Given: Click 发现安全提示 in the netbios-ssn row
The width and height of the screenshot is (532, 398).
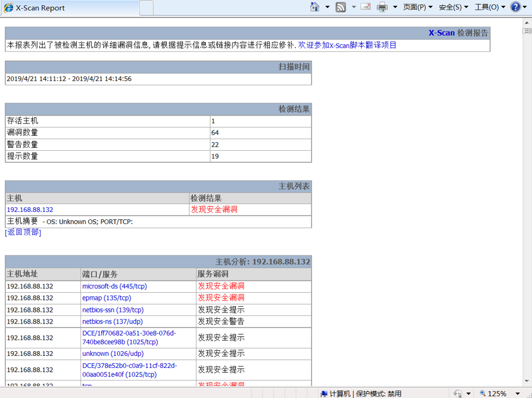Looking at the screenshot, I should pyautogui.click(x=221, y=310).
